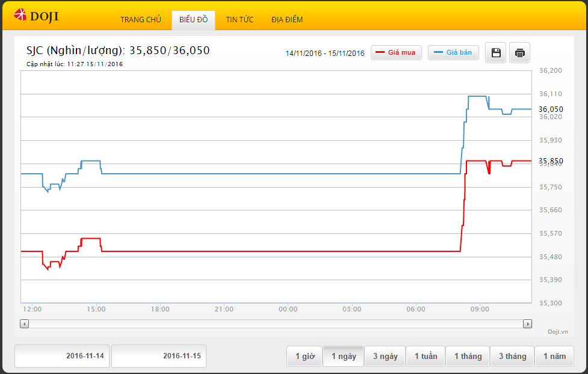Click the date range text 14/11/2016 - 15/11/2016
This screenshot has width=588, height=374.
pos(325,54)
